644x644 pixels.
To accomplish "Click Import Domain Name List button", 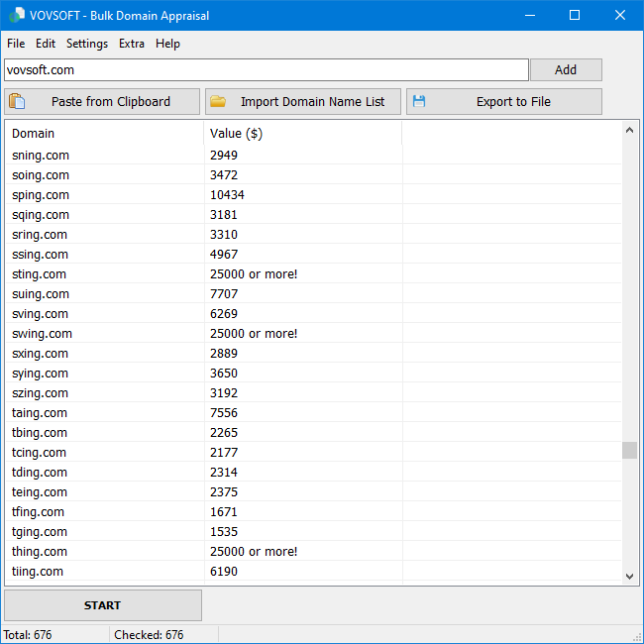I will 303,101.
